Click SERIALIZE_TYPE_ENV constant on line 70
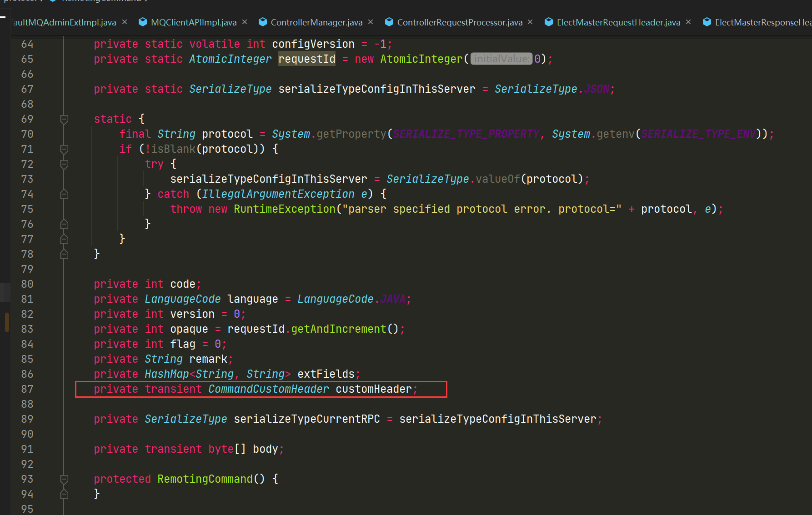Viewport: 812px width, 515px height. pos(698,134)
